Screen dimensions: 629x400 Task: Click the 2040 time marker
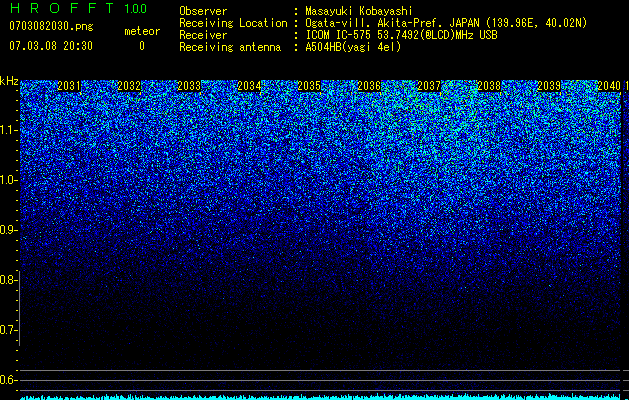pyautogui.click(x=609, y=86)
